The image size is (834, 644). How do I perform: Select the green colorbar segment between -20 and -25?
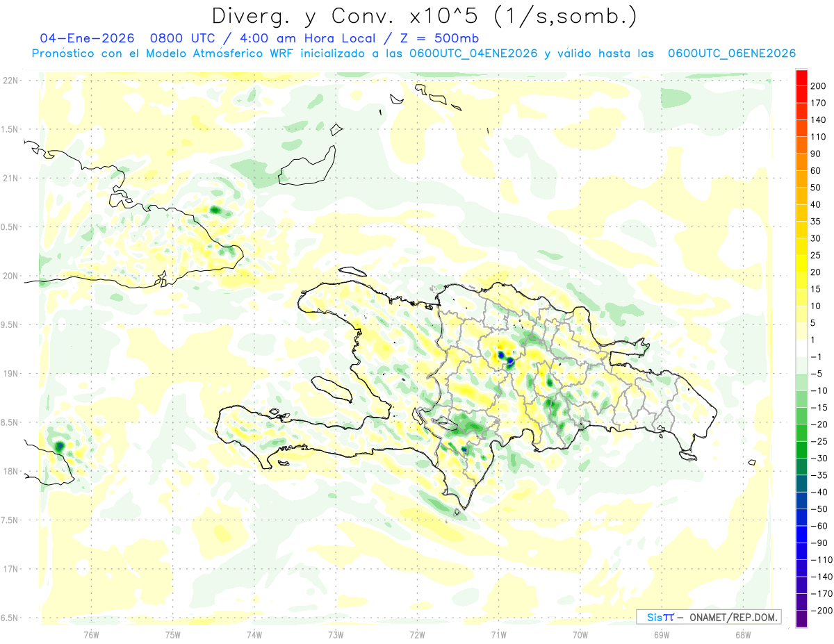pos(802,434)
